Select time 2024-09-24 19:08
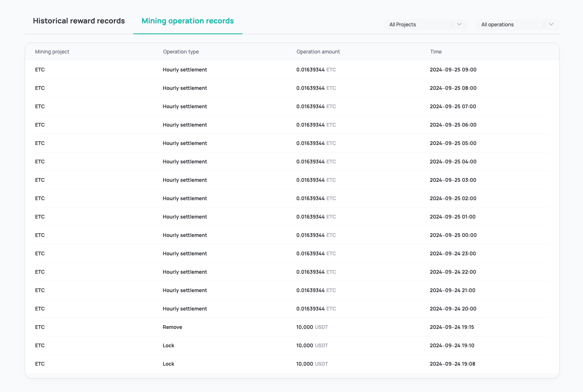This screenshot has height=392, width=583. click(453, 364)
